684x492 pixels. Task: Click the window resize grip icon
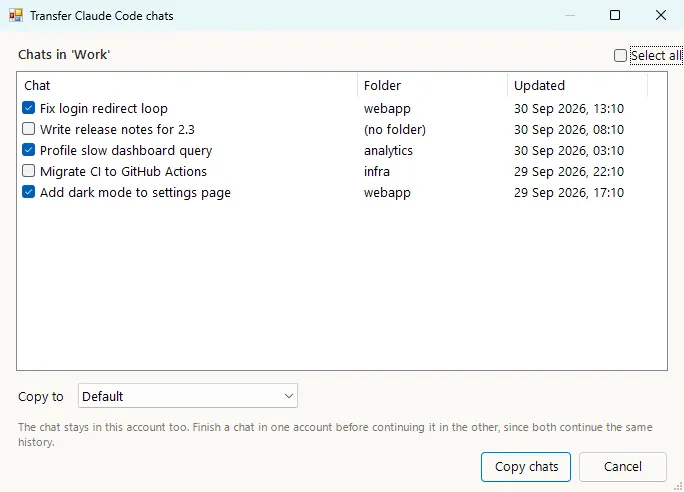coord(678,486)
